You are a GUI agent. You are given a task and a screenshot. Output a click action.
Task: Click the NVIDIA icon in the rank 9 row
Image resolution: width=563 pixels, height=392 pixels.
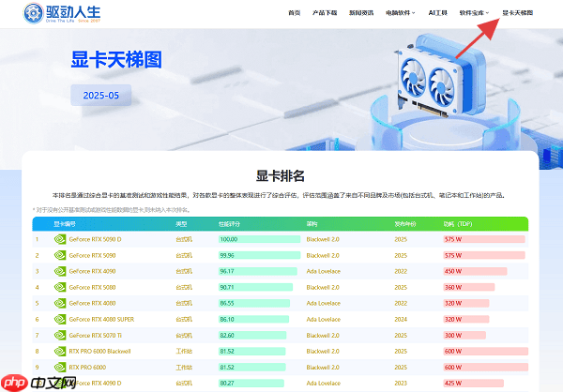pos(60,368)
